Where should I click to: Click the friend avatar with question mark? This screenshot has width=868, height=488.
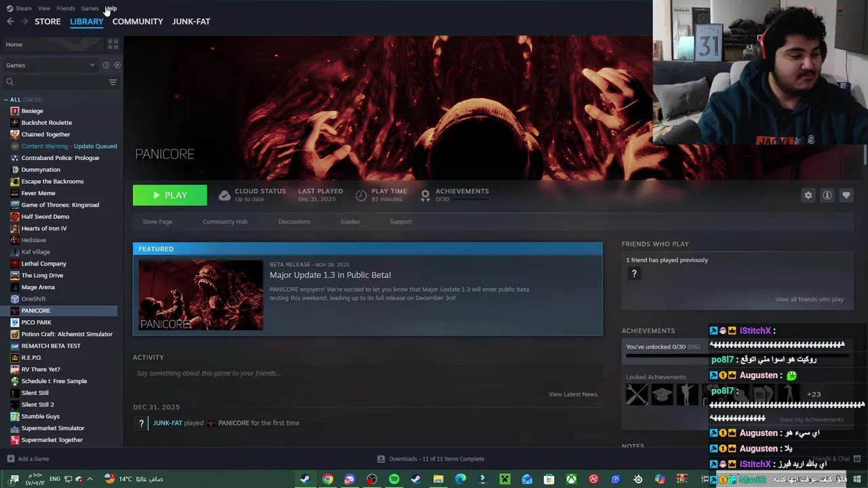634,274
